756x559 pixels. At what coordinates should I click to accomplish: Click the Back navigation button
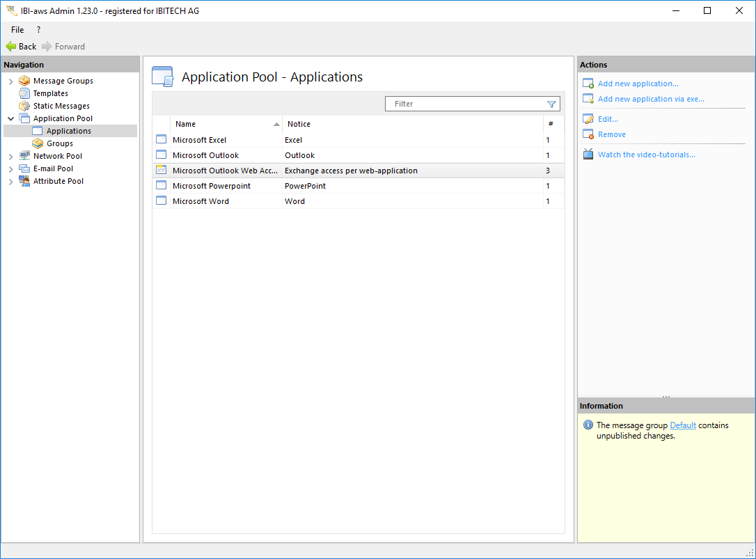[21, 47]
